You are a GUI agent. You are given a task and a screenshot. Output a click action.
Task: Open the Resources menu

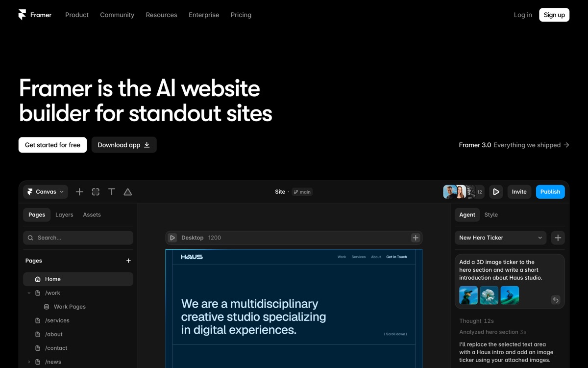161,15
